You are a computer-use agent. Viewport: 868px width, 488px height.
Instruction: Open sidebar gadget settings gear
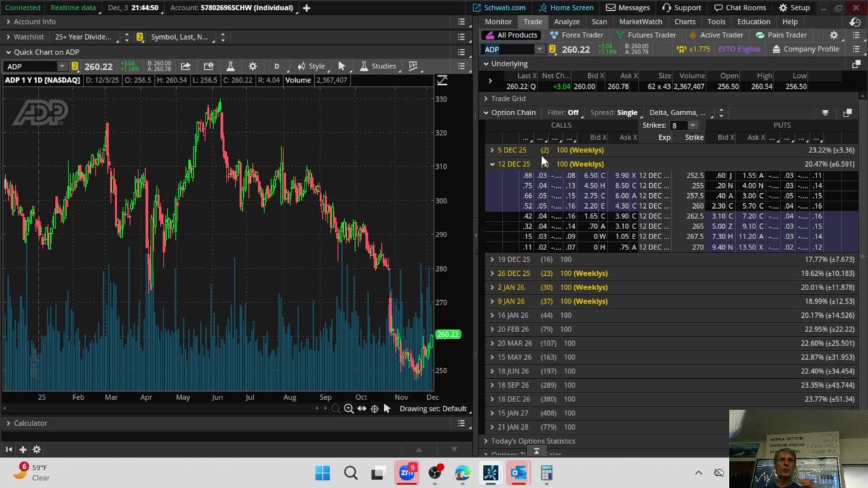tap(37, 449)
